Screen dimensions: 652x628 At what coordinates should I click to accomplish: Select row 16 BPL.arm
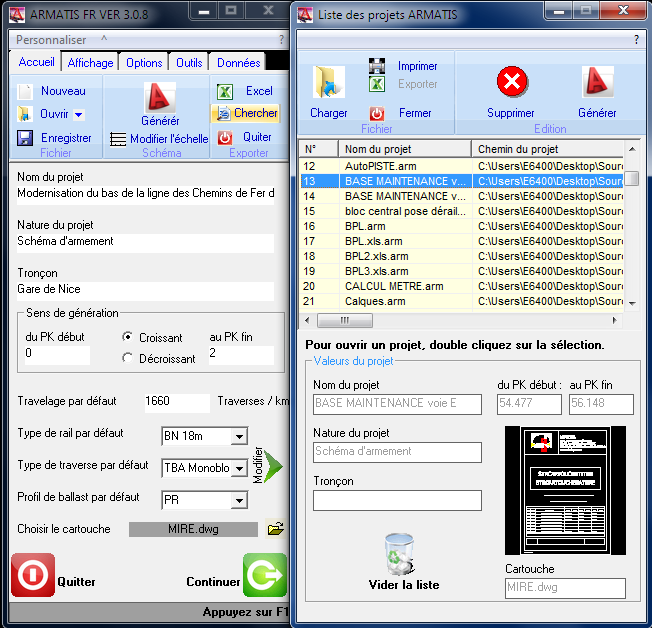[x=462, y=226]
